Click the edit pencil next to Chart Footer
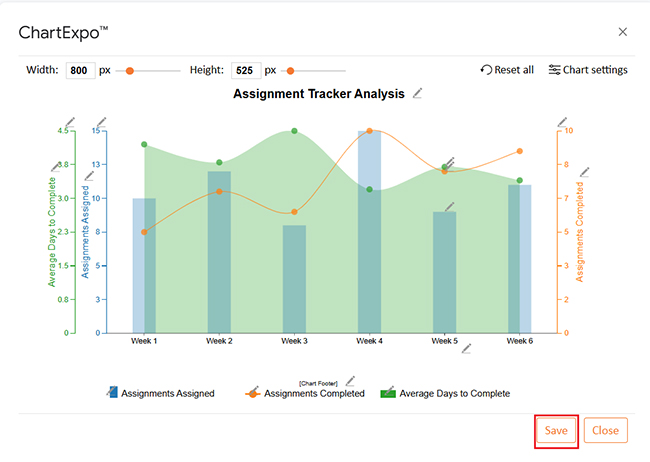The image size is (650, 462). coord(350,381)
